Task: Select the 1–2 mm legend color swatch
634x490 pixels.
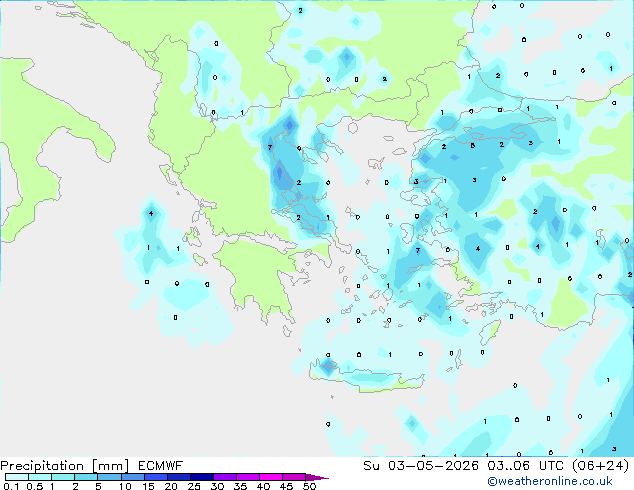Action: tap(63, 477)
